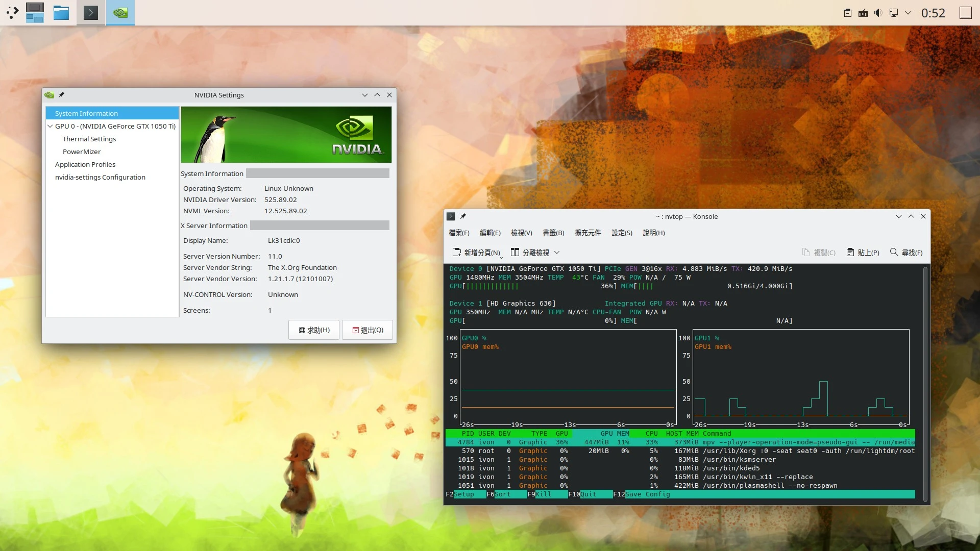Open the volume control tray icon
980x551 pixels.
tap(878, 13)
